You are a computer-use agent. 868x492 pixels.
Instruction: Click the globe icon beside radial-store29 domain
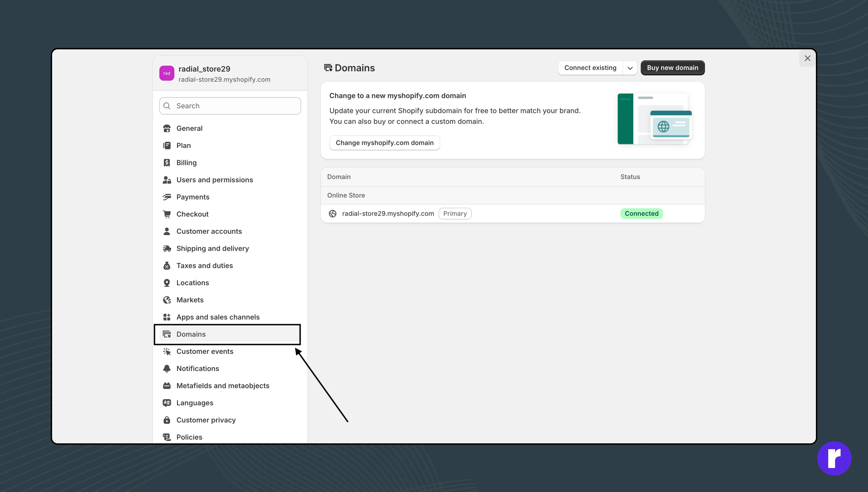pos(333,214)
